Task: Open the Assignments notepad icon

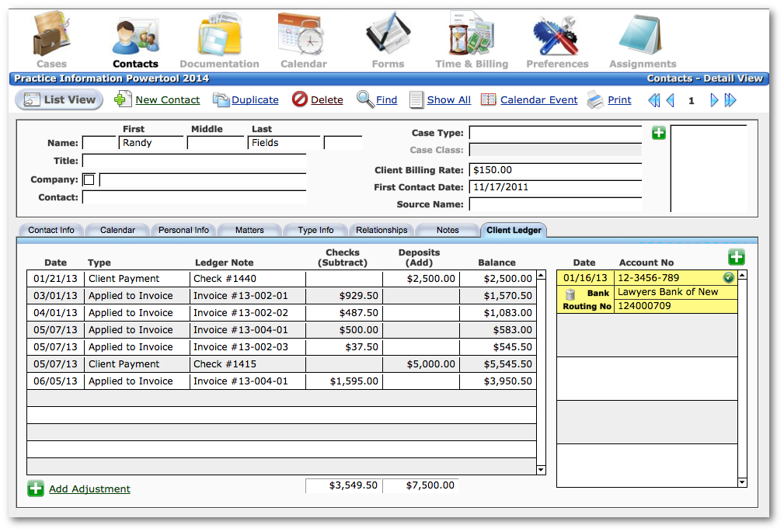Action: 641,34
